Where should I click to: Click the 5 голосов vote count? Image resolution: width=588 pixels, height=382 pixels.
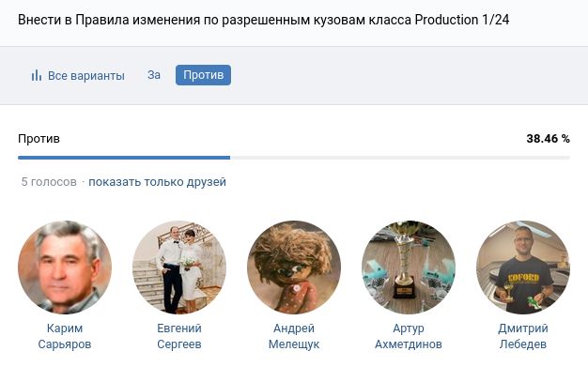coord(49,182)
